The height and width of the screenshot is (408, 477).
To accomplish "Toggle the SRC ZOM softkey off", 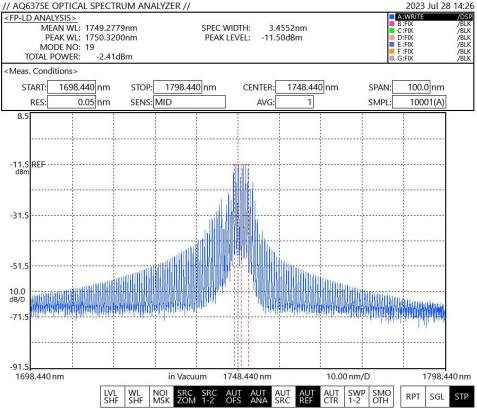I will click(186, 396).
